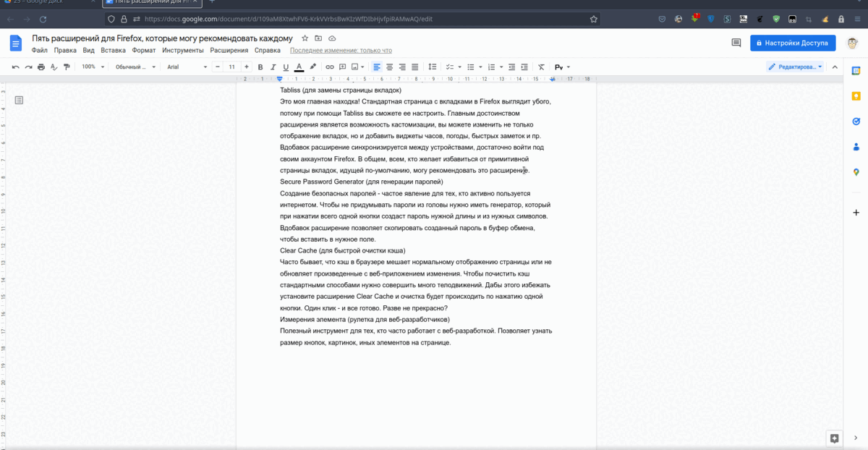Open the Файл menu

tap(40, 51)
